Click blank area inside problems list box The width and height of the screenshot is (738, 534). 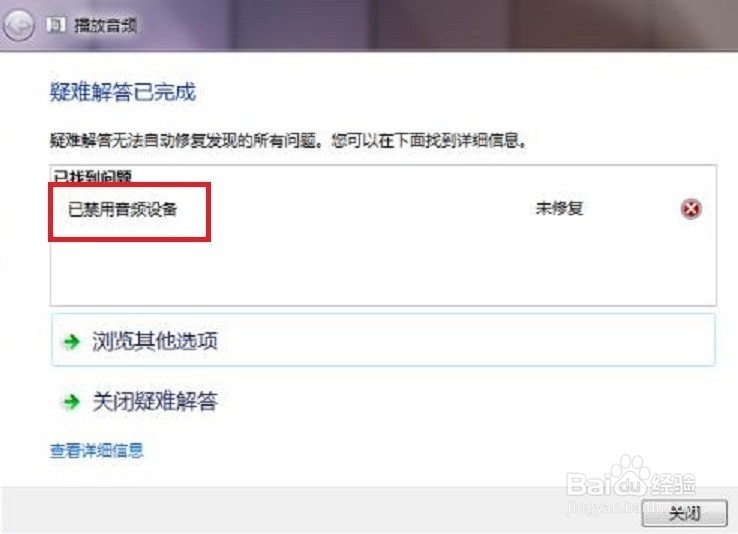pos(383,271)
